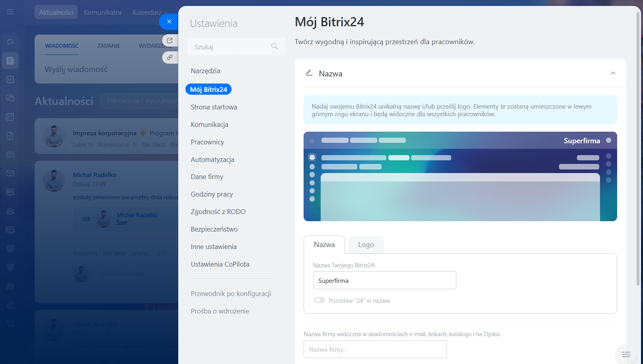Switch to the Nazwa tab

(324, 245)
